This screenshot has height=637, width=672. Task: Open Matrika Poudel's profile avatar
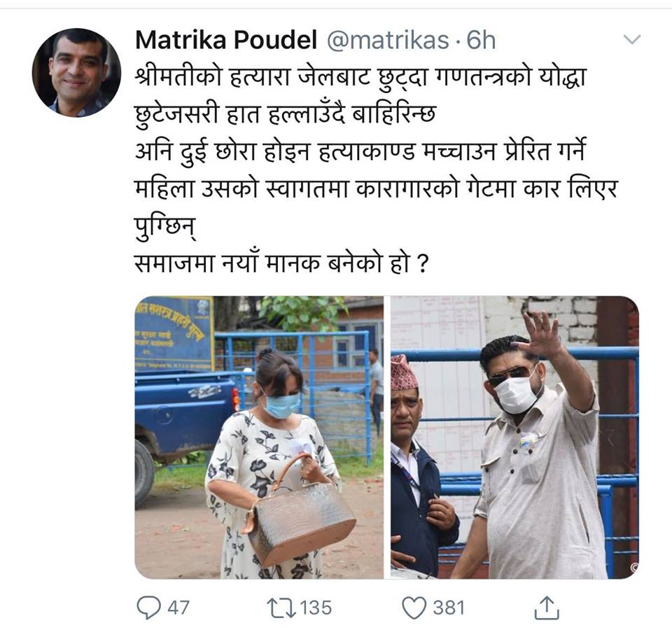coord(76,73)
